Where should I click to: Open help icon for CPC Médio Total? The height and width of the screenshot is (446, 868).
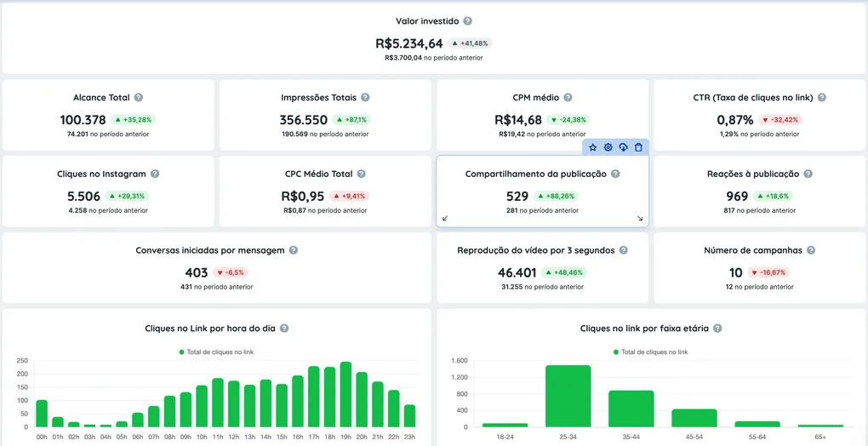[x=361, y=174]
